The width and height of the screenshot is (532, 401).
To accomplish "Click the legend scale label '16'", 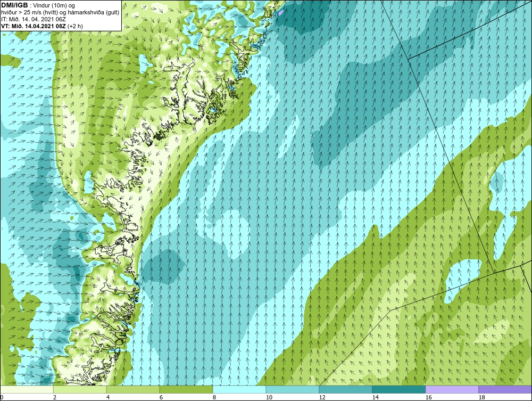I will tap(428, 397).
